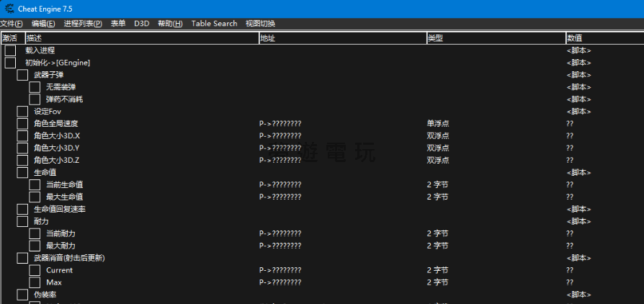Activate the 初始化->[GEngine] checkbox
This screenshot has width=644, height=304.
tap(10, 63)
